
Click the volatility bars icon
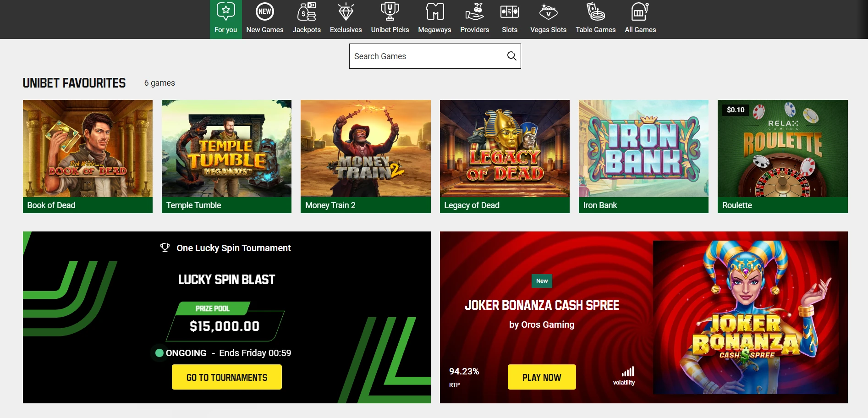click(628, 371)
